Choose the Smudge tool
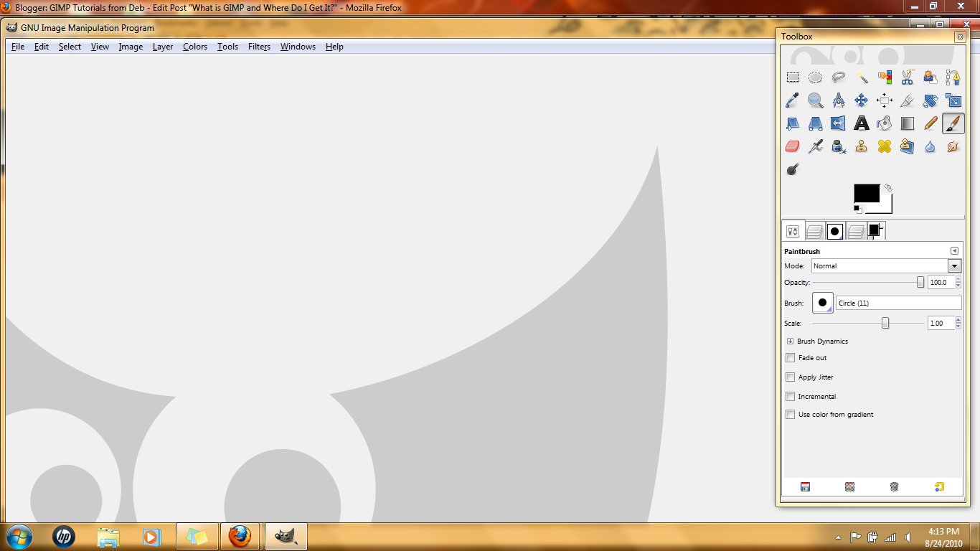This screenshot has width=980, height=551. (x=953, y=146)
